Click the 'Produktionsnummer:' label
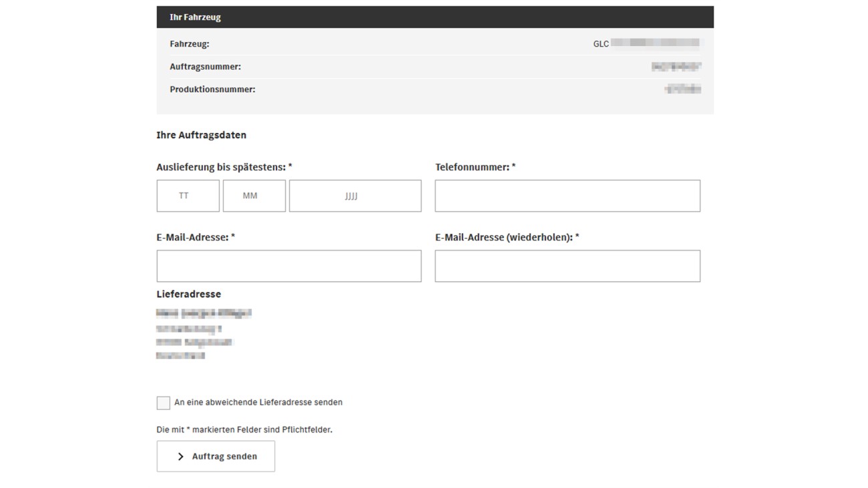Screen dimensions: 868x488 click(212, 89)
